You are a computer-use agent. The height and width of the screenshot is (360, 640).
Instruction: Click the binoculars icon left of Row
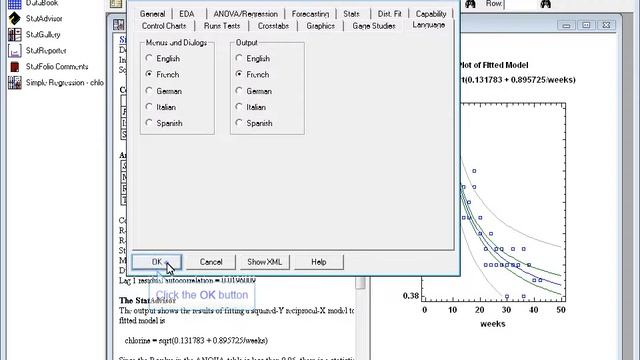[x=470, y=4]
